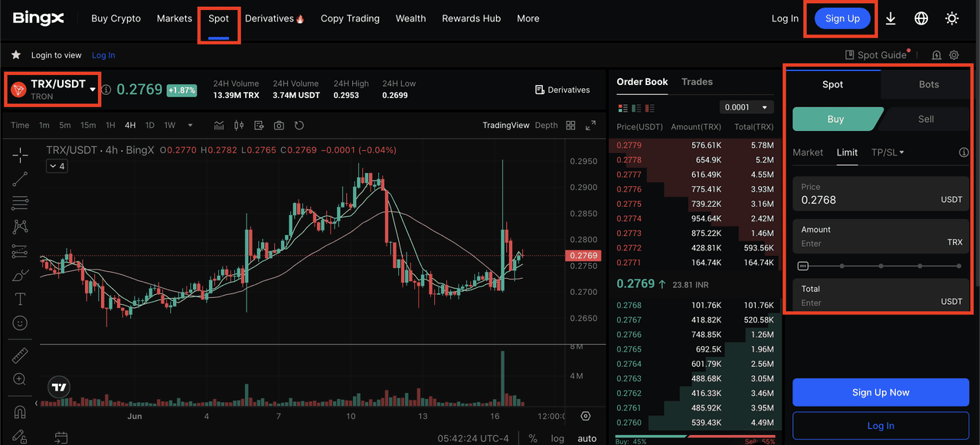Click the blue Sign Up button
The height and width of the screenshot is (445, 980).
(842, 18)
